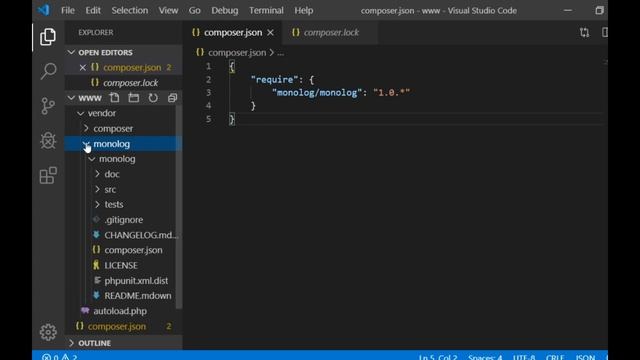Open the Source Control view
Image resolution: width=640 pixels, height=360 pixels.
click(x=48, y=106)
